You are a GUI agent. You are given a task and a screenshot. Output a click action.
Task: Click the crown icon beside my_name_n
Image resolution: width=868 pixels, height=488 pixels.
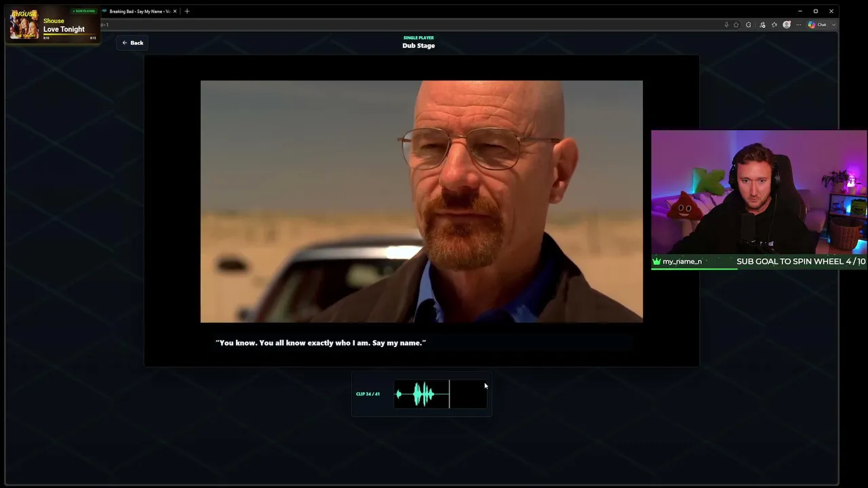656,262
